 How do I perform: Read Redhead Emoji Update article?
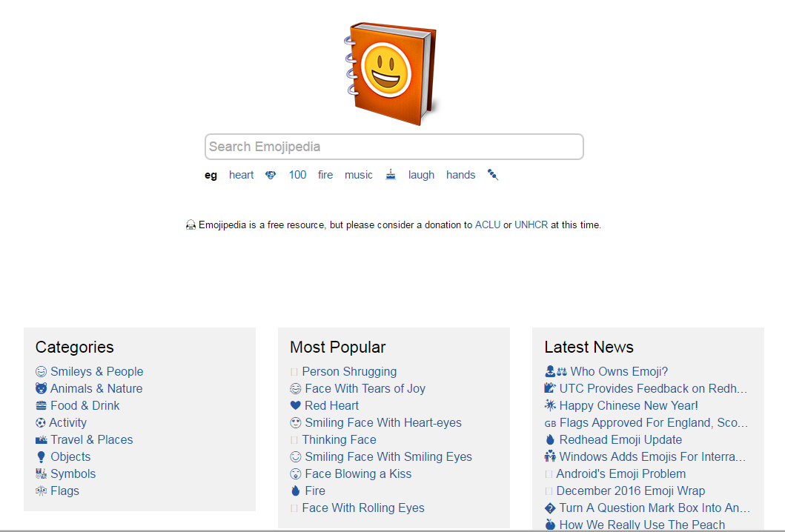(620, 440)
